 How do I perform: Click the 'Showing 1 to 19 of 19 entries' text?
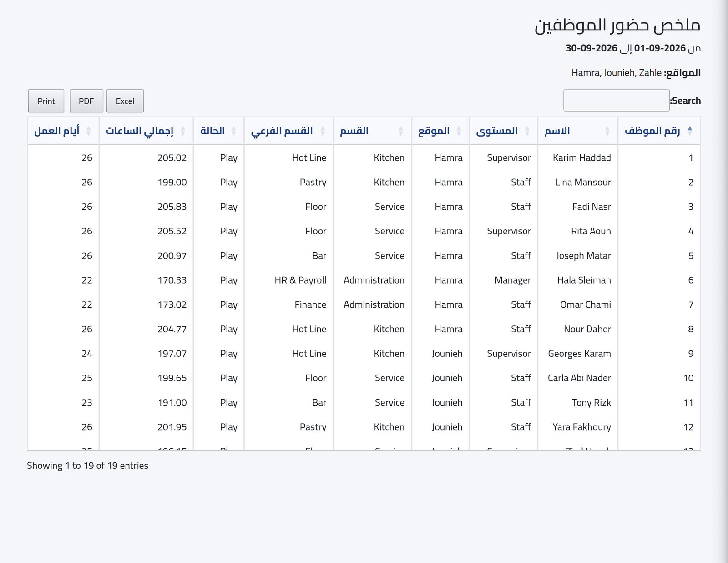coord(88,466)
